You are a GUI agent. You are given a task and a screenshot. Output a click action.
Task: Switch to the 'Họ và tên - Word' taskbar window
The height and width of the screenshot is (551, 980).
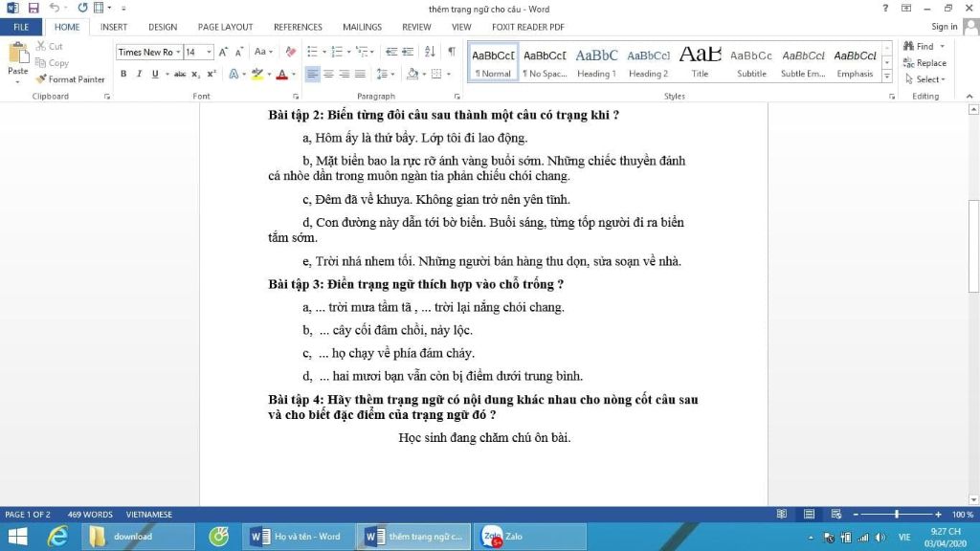click(x=299, y=537)
